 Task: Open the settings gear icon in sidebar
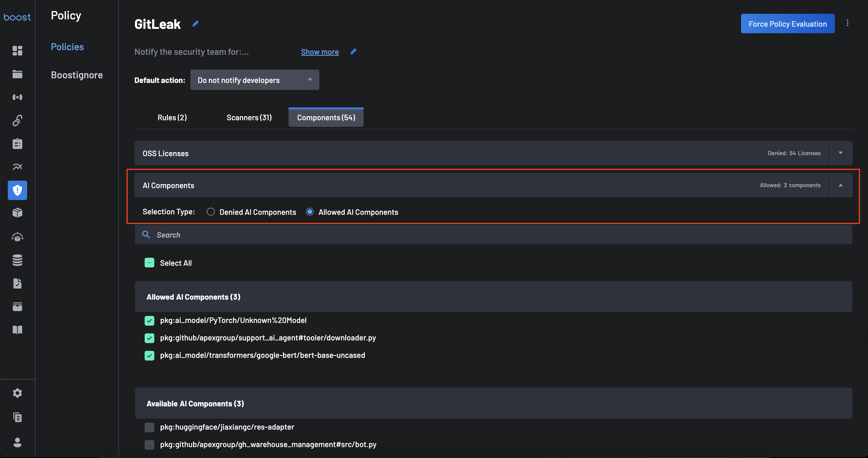[17, 393]
